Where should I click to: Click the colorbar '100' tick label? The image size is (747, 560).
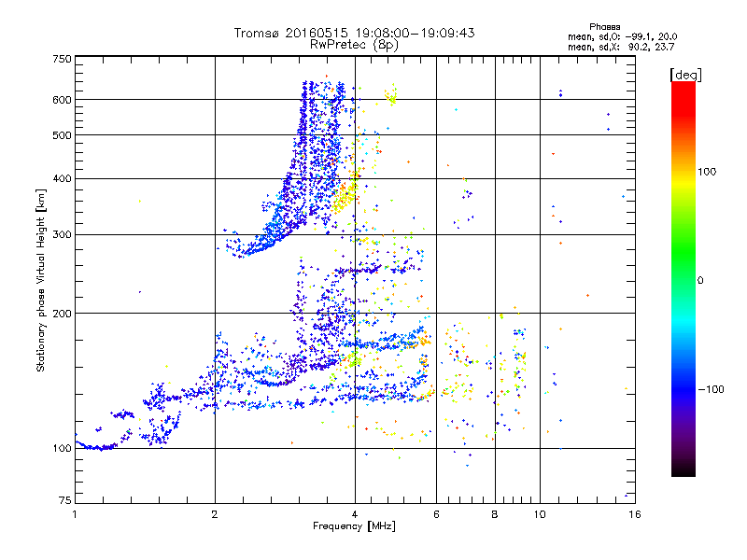click(x=707, y=172)
